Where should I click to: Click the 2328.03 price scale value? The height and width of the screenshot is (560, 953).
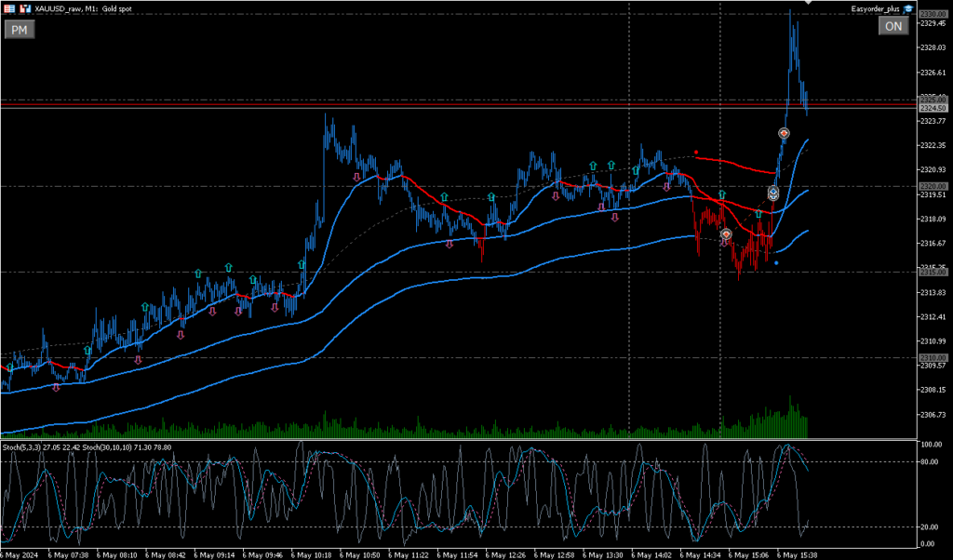pos(933,47)
